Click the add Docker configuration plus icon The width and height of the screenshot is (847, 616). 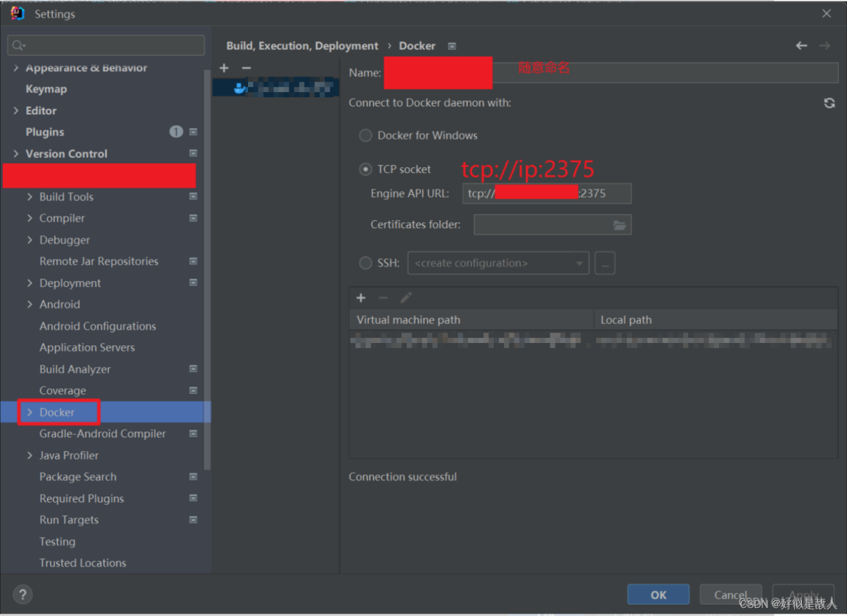(x=224, y=68)
